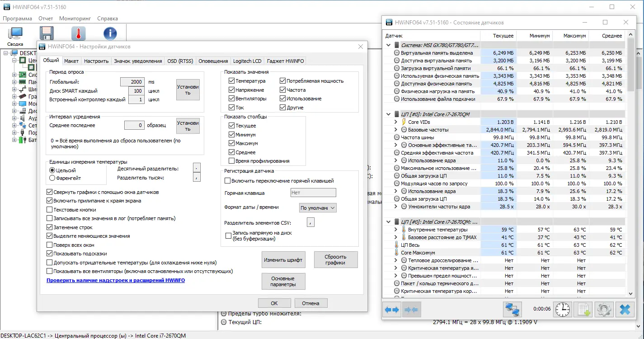
Task: Click the Основные параметры button
Action: tap(283, 282)
